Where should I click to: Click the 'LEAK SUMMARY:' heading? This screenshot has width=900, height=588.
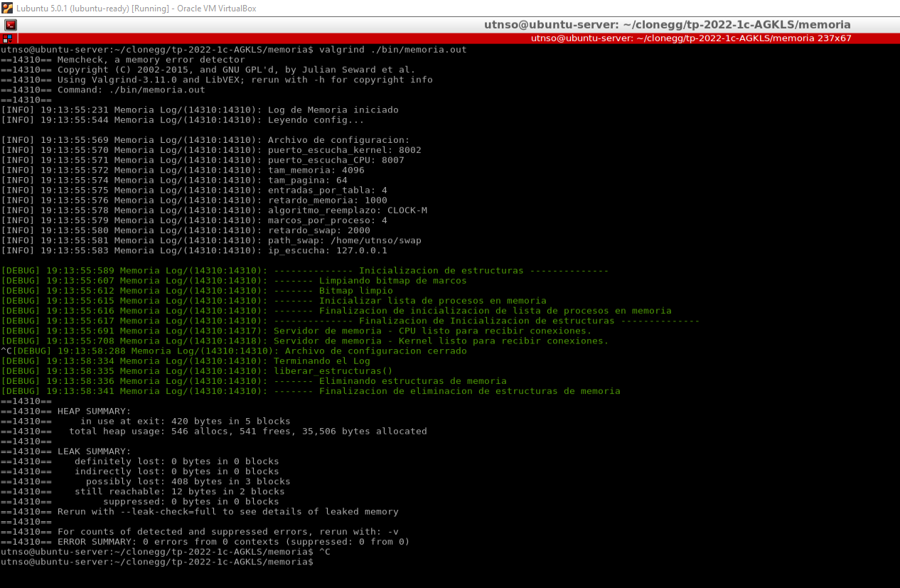[94, 451]
